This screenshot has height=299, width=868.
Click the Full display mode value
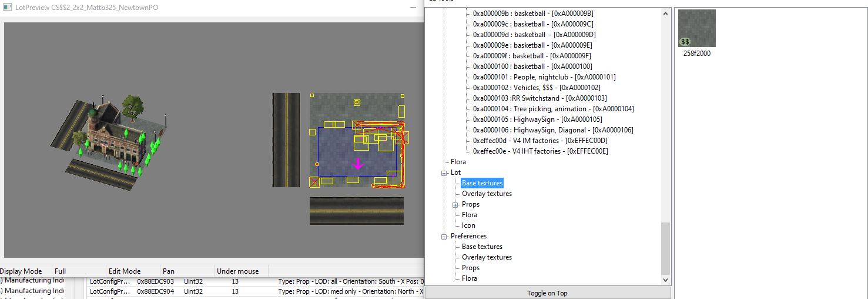tap(60, 271)
